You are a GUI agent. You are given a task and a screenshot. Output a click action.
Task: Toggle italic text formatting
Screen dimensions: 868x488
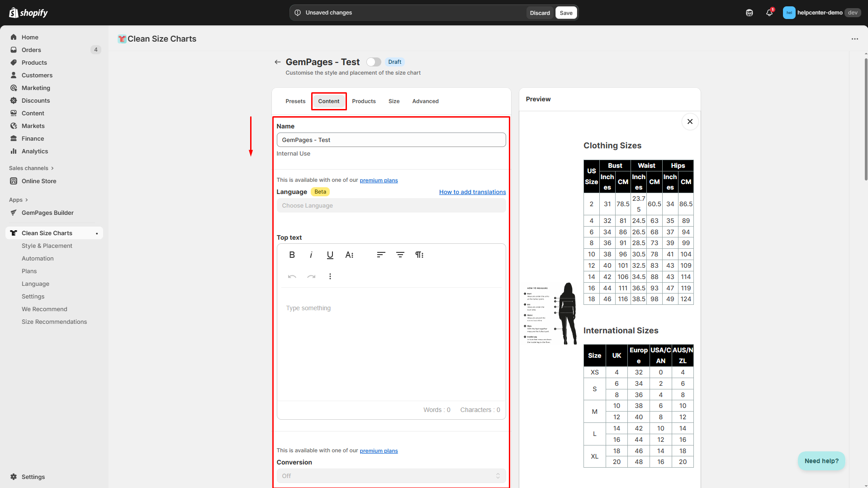[311, 255]
